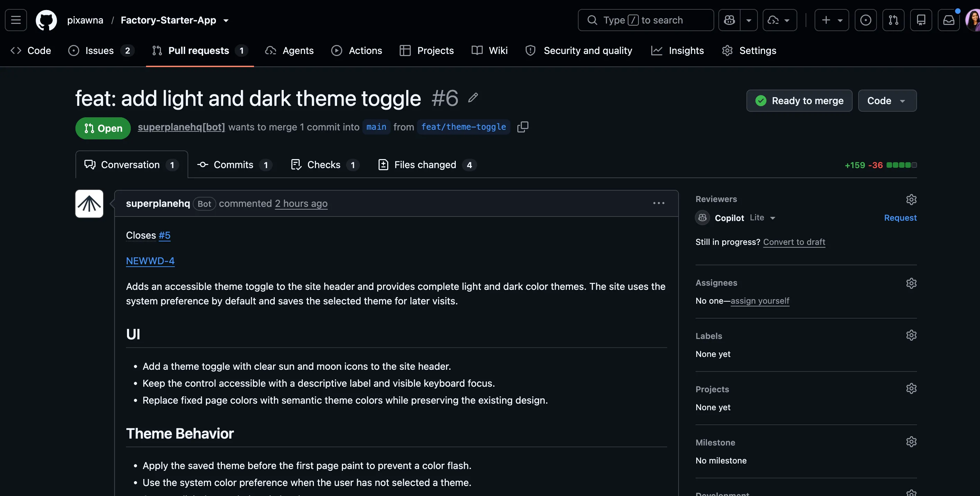
Task: Open the Projects repository tab
Action: tap(427, 50)
